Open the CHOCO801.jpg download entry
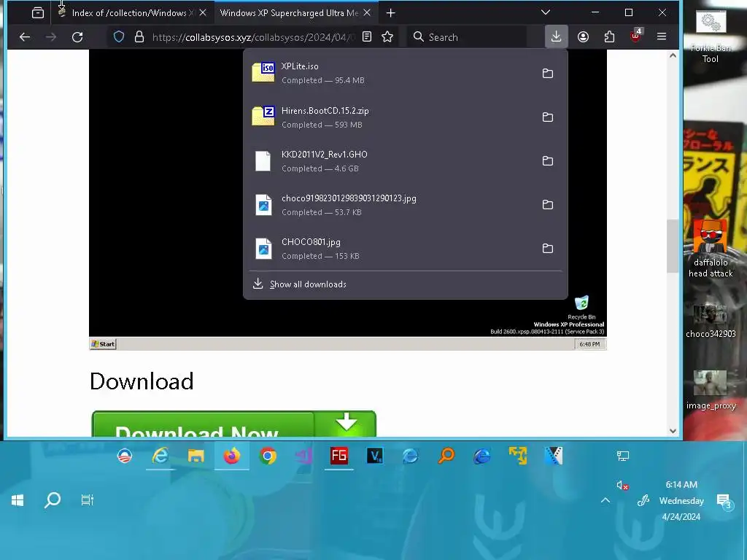 391,249
